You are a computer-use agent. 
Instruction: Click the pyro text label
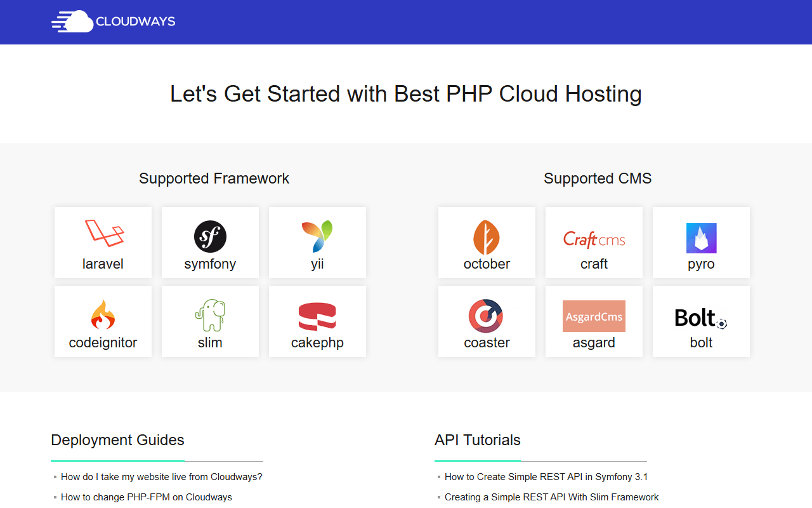pos(701,264)
